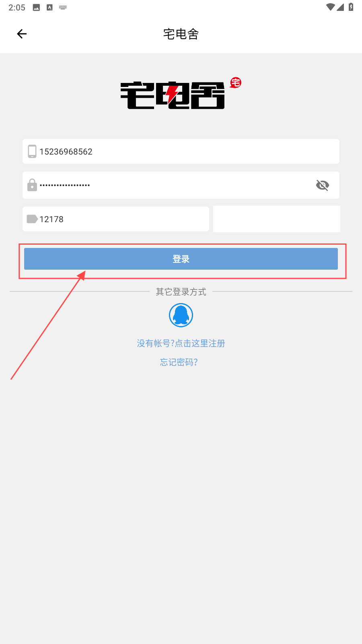The height and width of the screenshot is (644, 362).
Task: Refresh the blank captcha image box
Action: pos(277,219)
